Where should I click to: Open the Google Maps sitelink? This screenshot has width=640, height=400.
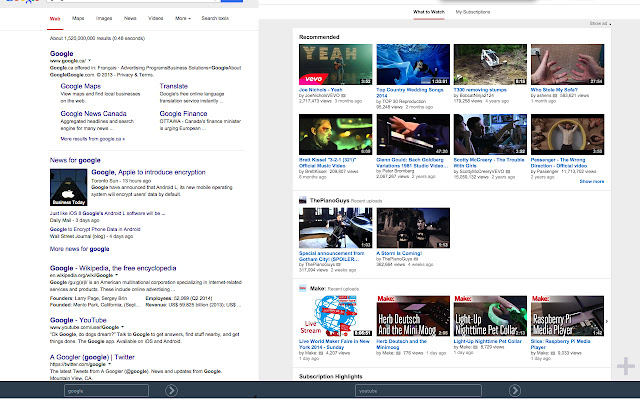79,87
